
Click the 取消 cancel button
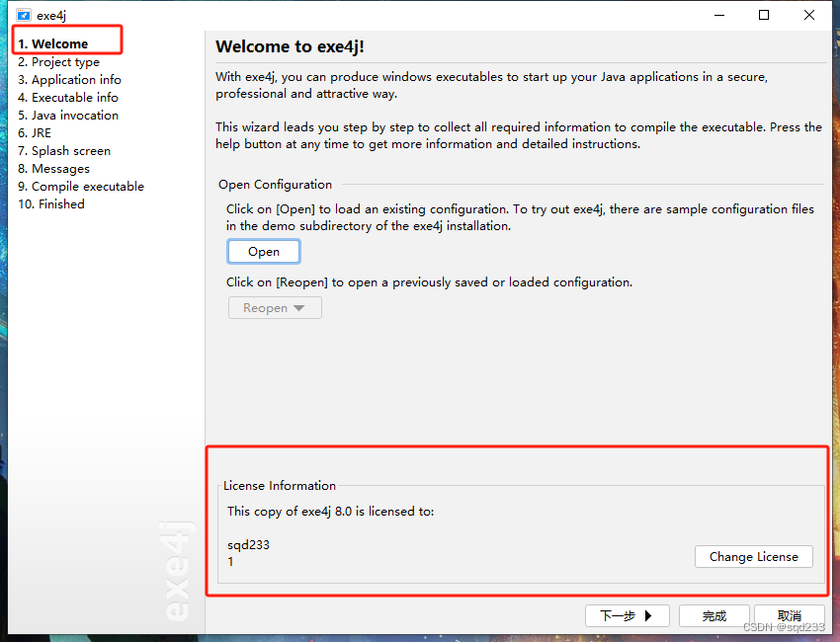coord(790,615)
